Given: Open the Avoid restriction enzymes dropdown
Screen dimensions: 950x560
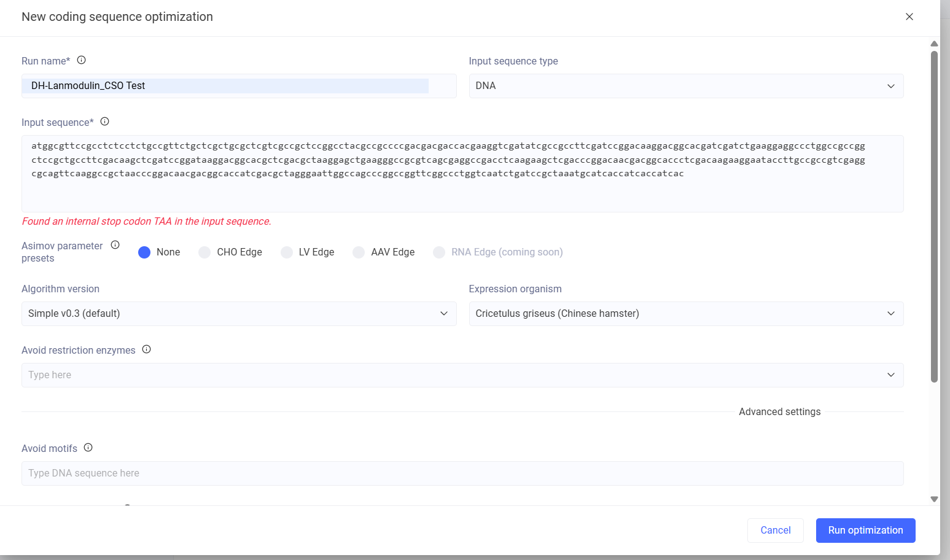Looking at the screenshot, I should click(462, 375).
